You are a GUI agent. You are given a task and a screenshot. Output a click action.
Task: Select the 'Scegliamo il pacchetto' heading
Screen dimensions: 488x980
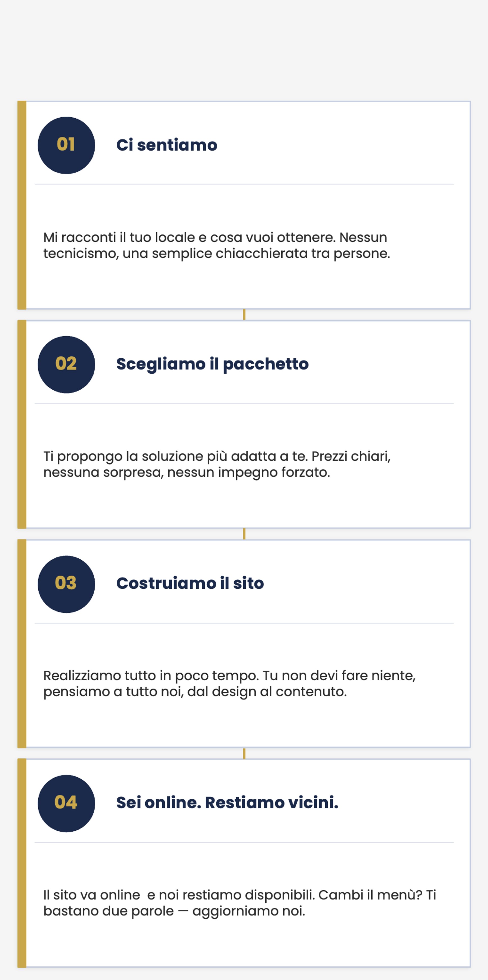pos(212,364)
